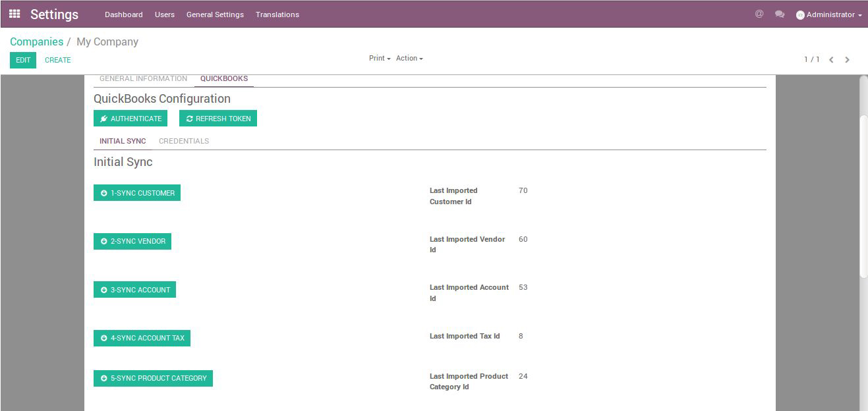Open the Translations menu

pos(277,14)
